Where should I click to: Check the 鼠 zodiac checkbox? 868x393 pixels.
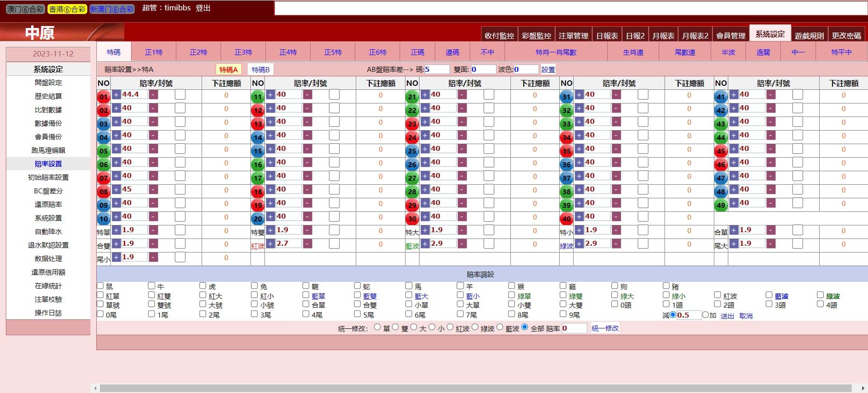(100, 286)
